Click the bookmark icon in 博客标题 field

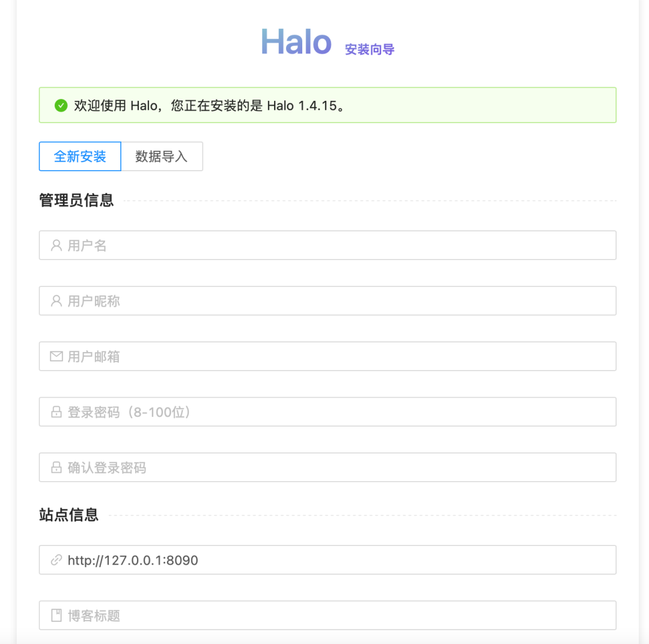tap(56, 615)
